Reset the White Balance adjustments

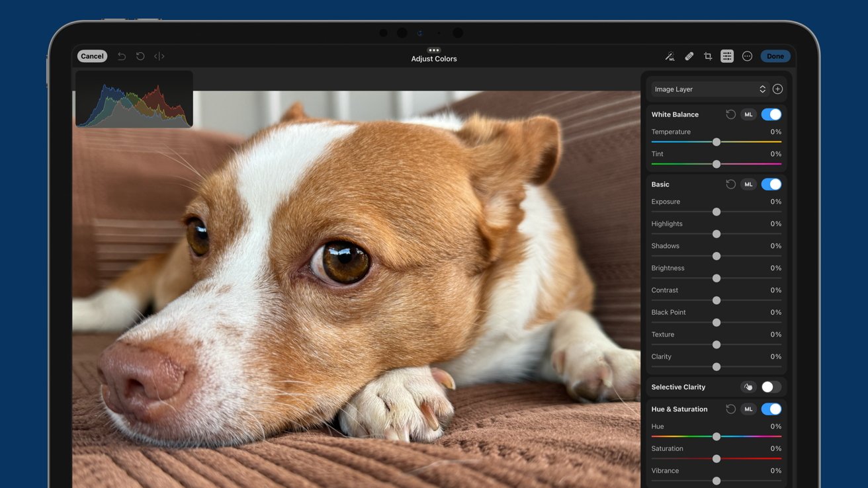click(x=730, y=114)
